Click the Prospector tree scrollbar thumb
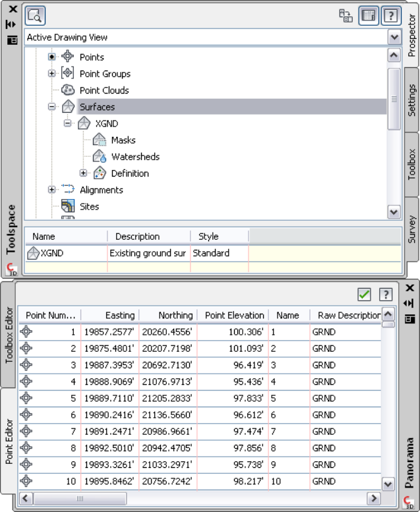The height and width of the screenshot is (512, 420). 394,99
